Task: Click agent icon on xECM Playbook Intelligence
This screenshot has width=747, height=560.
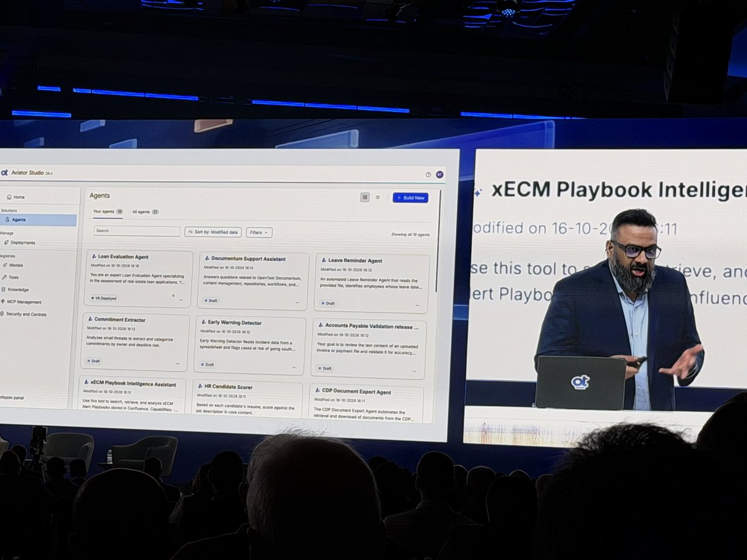Action: point(87,383)
